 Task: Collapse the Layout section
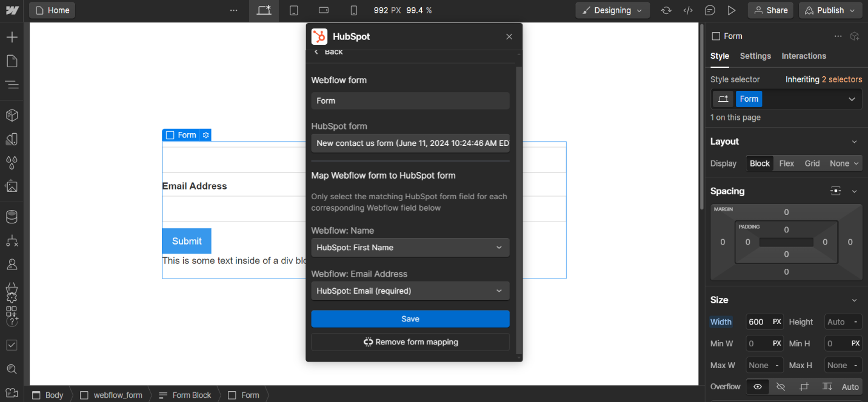(854, 142)
